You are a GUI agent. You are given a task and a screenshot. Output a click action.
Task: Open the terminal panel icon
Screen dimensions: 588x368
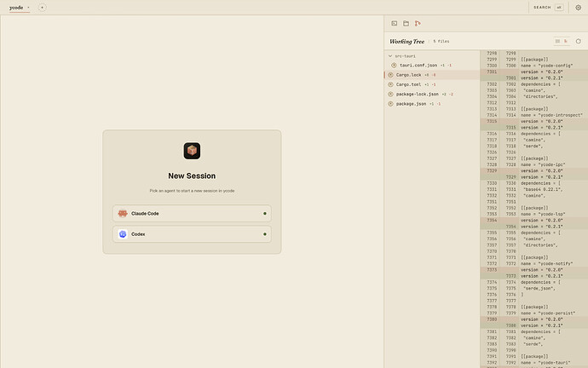point(394,24)
